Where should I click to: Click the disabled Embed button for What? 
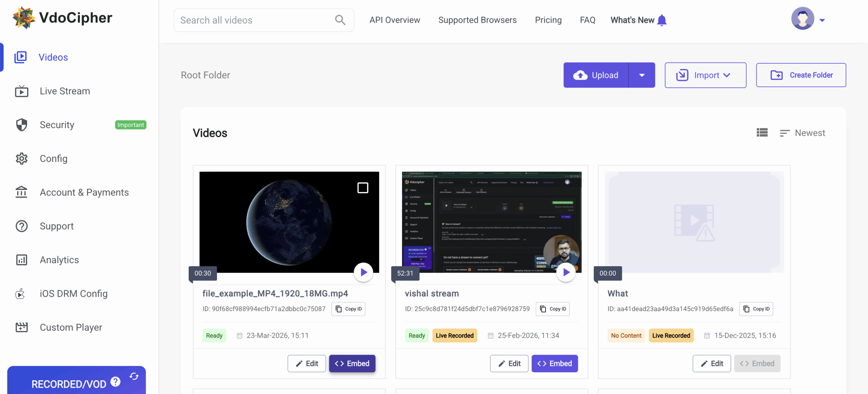(x=757, y=363)
